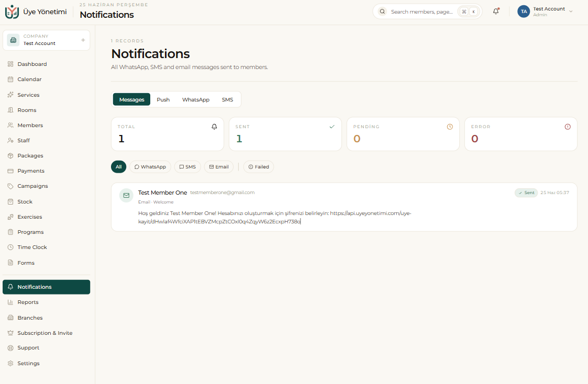Click the Time Clock icon

pyautogui.click(x=10, y=247)
